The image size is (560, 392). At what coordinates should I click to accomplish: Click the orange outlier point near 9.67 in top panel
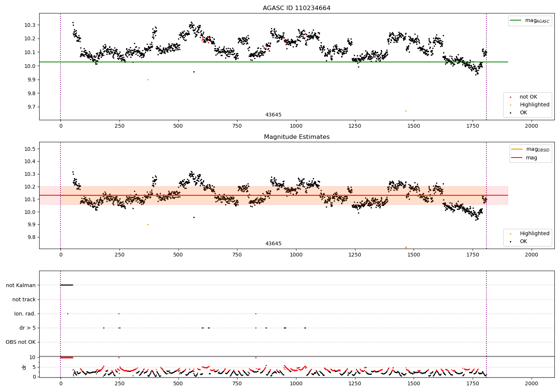pyautogui.click(x=406, y=111)
